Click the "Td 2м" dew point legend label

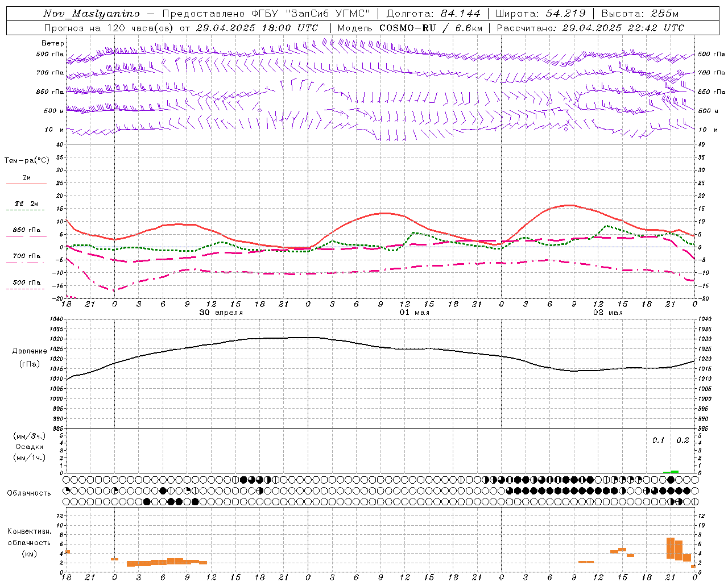click(26, 203)
